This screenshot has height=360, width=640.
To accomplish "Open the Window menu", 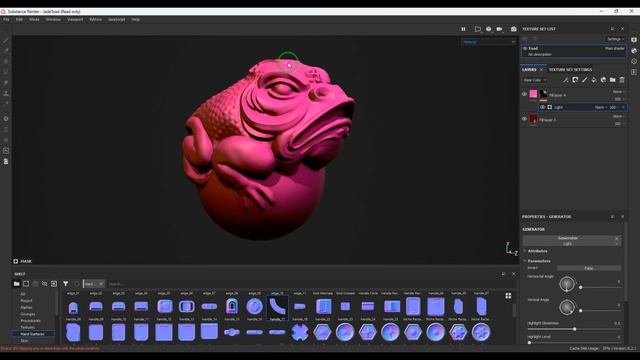I will [x=53, y=19].
